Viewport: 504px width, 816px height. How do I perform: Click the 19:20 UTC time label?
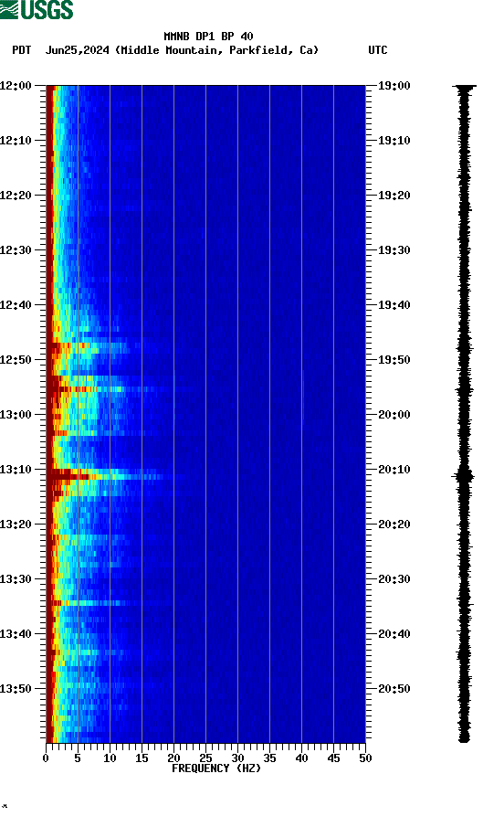click(x=394, y=196)
